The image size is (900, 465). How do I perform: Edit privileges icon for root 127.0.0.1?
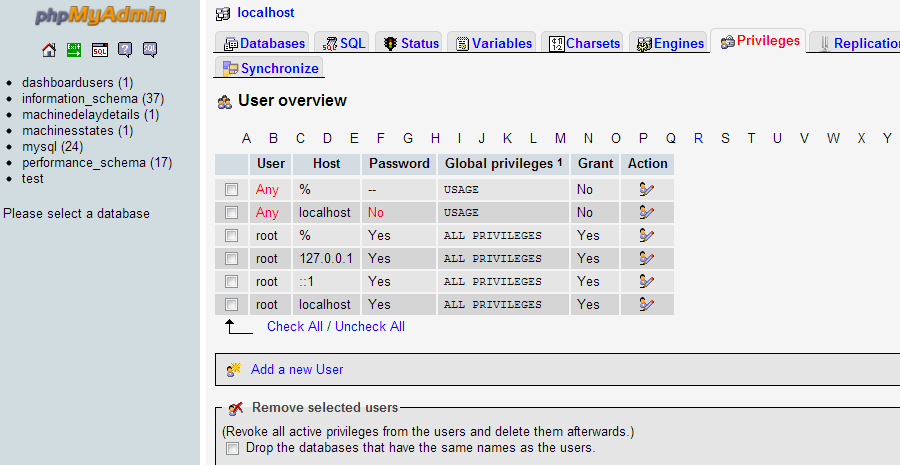(x=647, y=258)
